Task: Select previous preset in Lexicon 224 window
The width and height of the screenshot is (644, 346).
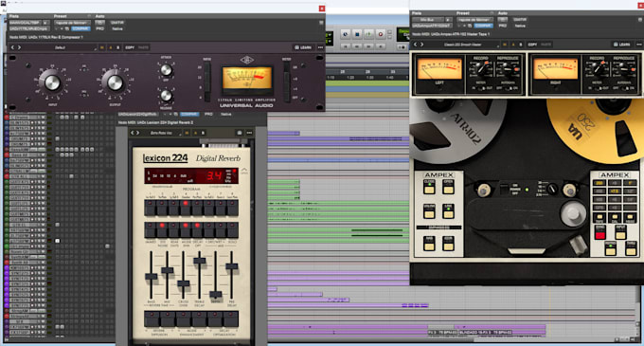Action: click(133, 133)
